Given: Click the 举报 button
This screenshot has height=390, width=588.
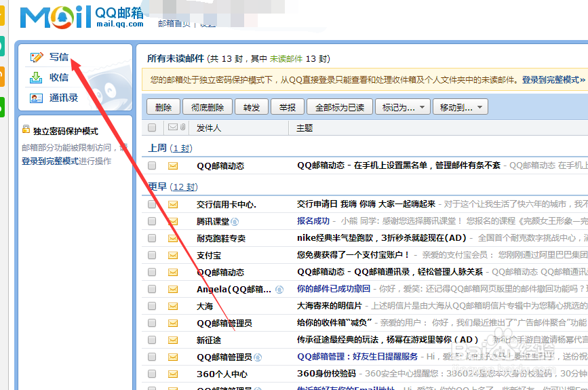Looking at the screenshot, I should pos(288,107).
